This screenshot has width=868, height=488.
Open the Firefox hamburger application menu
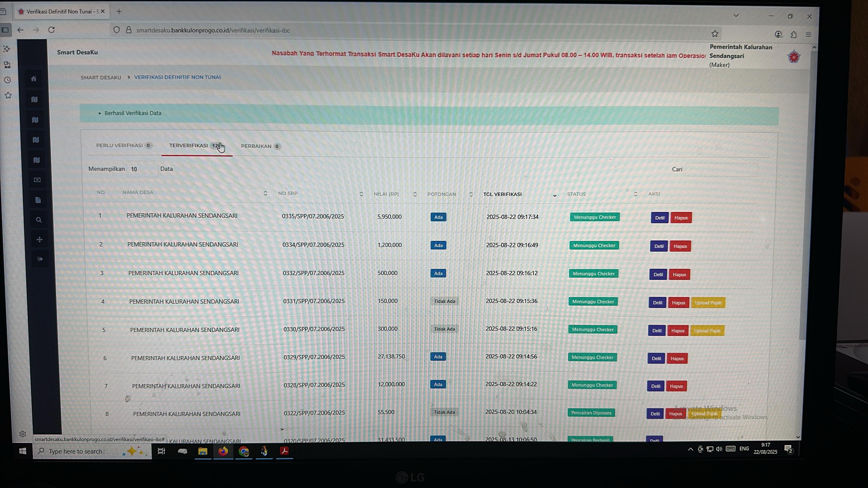(808, 35)
